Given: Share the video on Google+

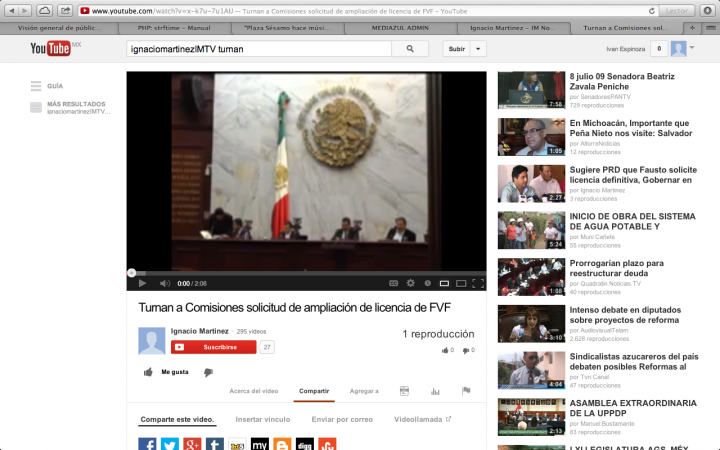Looking at the screenshot, I should [x=192, y=444].
